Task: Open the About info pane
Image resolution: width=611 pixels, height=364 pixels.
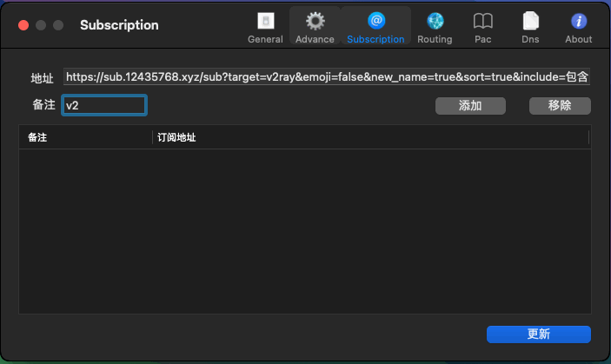Action: click(x=578, y=27)
